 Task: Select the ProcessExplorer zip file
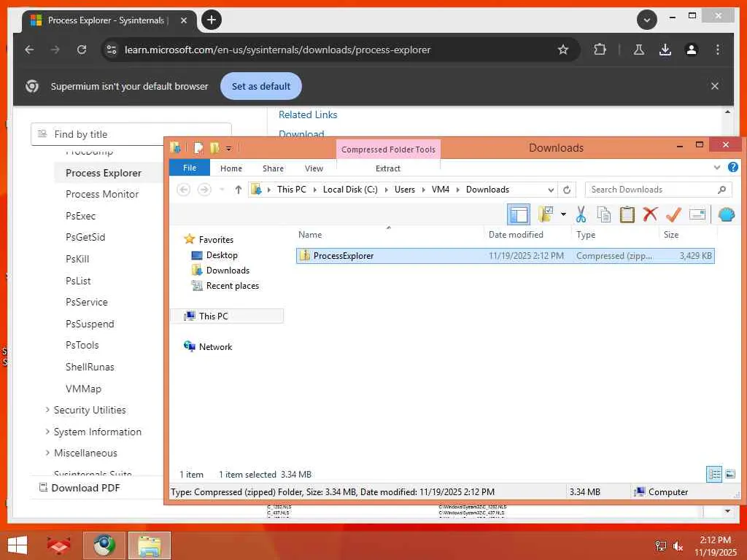505,256
